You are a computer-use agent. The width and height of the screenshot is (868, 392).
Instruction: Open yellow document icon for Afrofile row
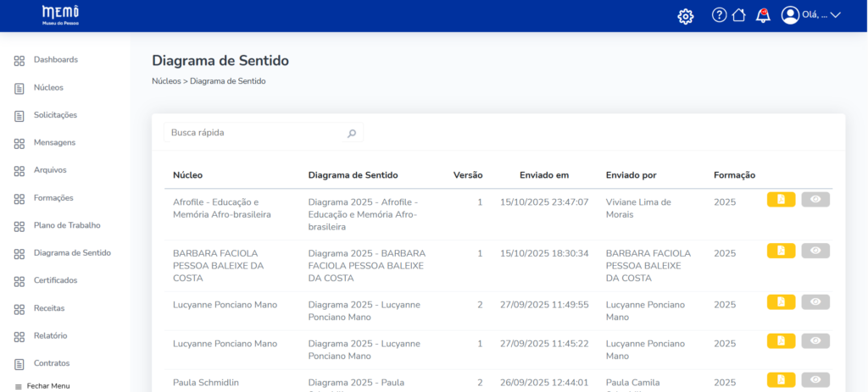pos(781,200)
